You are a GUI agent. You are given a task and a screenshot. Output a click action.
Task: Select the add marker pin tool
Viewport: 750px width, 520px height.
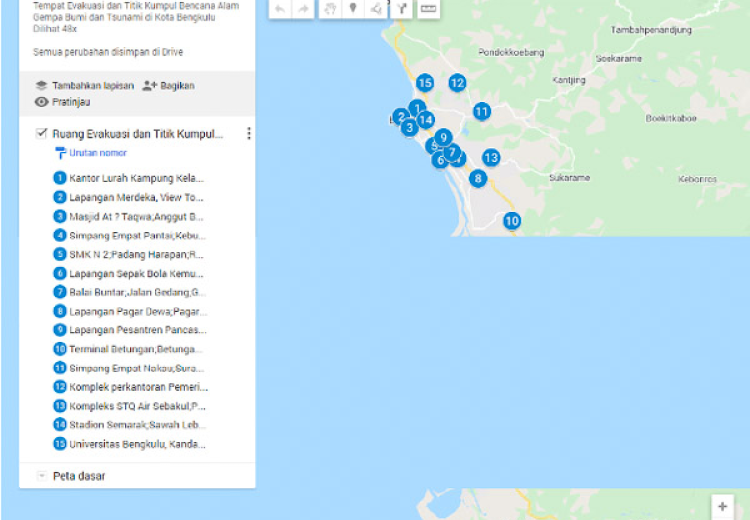pos(352,9)
